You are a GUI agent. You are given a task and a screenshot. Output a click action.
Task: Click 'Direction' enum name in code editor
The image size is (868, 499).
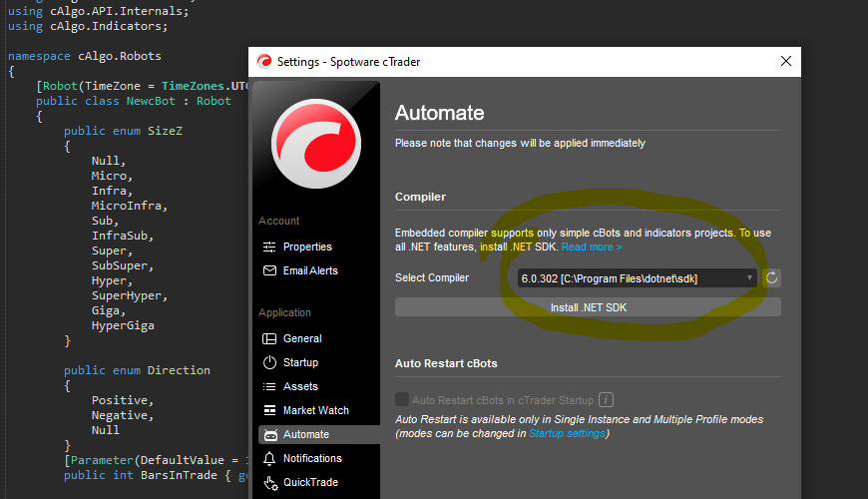179,370
